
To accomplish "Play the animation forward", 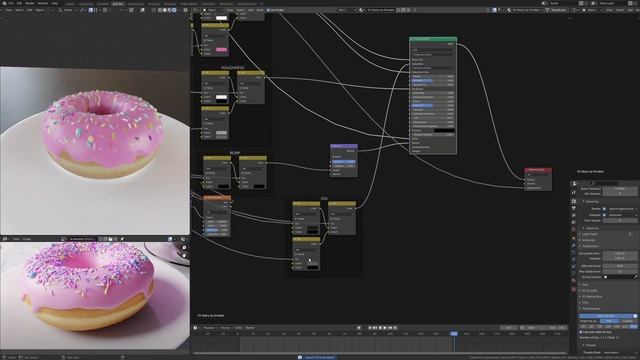I will (x=385, y=328).
